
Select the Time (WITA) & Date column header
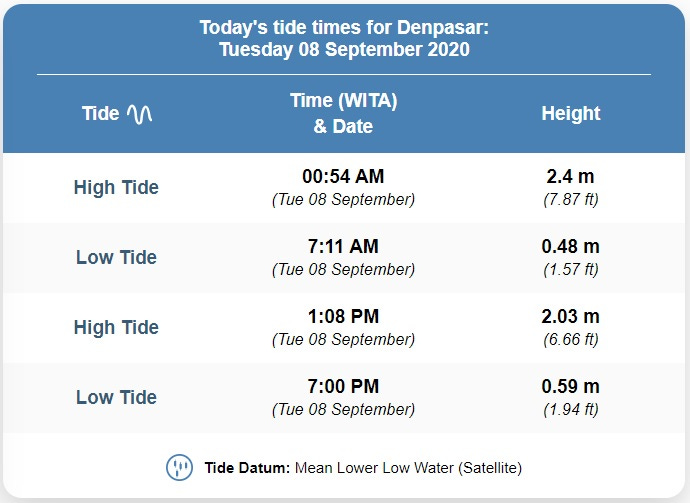(x=343, y=113)
